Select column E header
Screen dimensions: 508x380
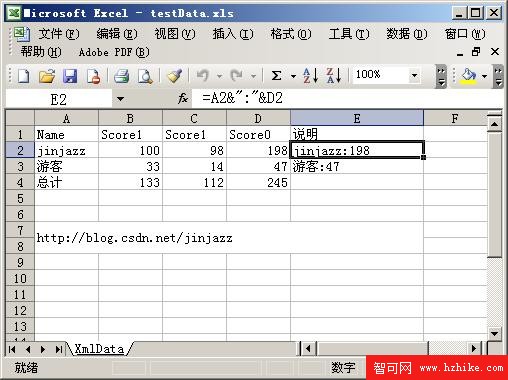coord(357,118)
